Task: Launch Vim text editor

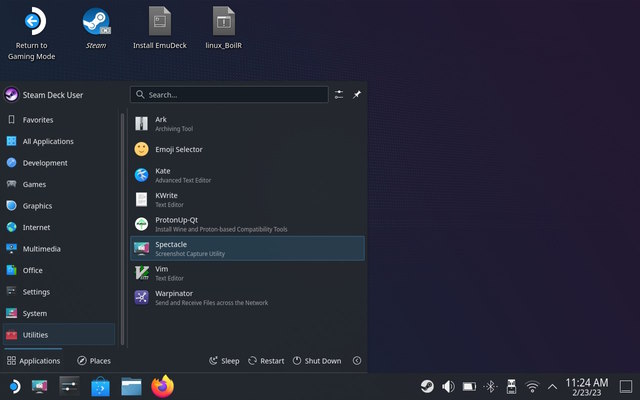Action: point(247,273)
